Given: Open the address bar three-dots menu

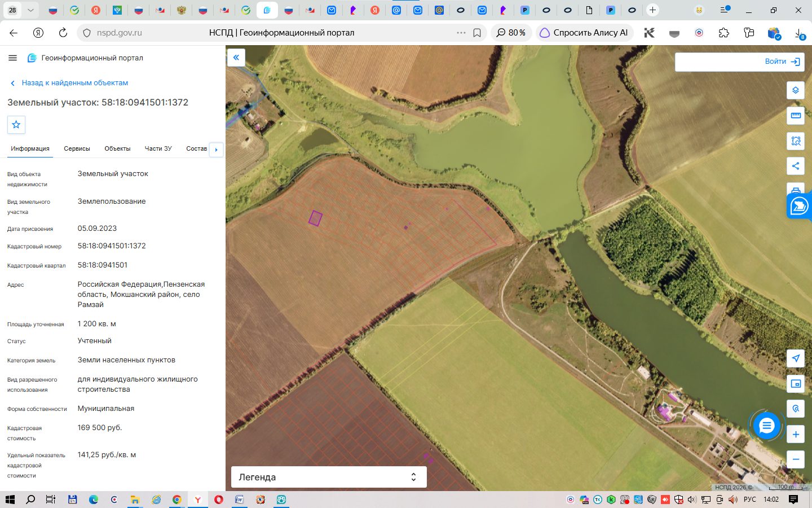Looking at the screenshot, I should [x=461, y=33].
